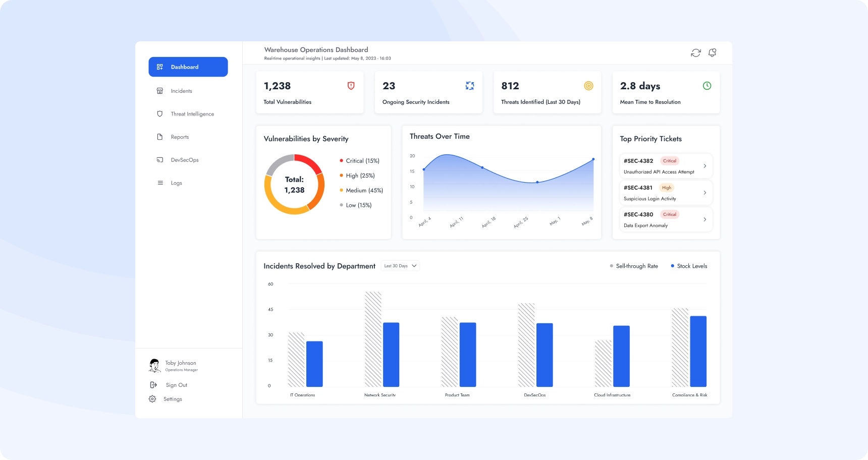Click the High (25%) orange color dot
868x460 pixels.
(342, 176)
